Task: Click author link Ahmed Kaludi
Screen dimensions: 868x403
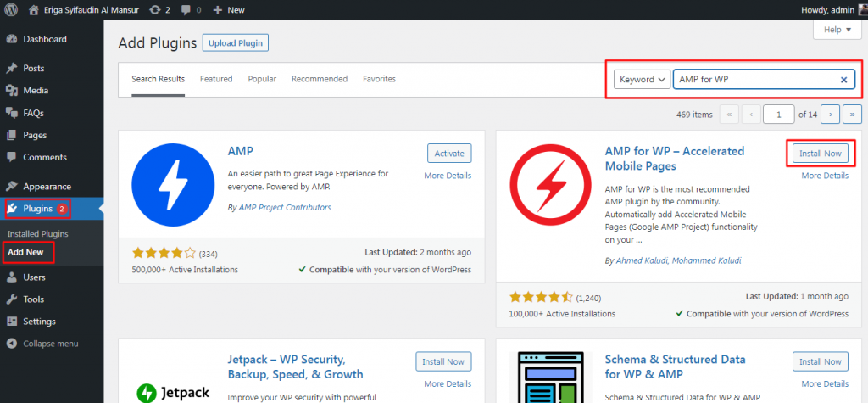Action: coord(641,260)
